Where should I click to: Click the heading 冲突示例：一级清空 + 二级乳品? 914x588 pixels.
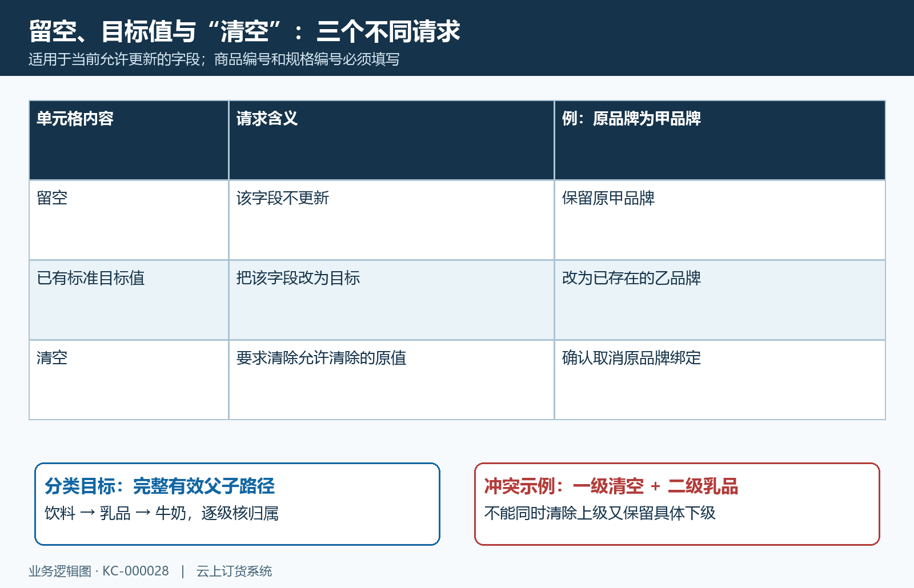click(x=611, y=486)
